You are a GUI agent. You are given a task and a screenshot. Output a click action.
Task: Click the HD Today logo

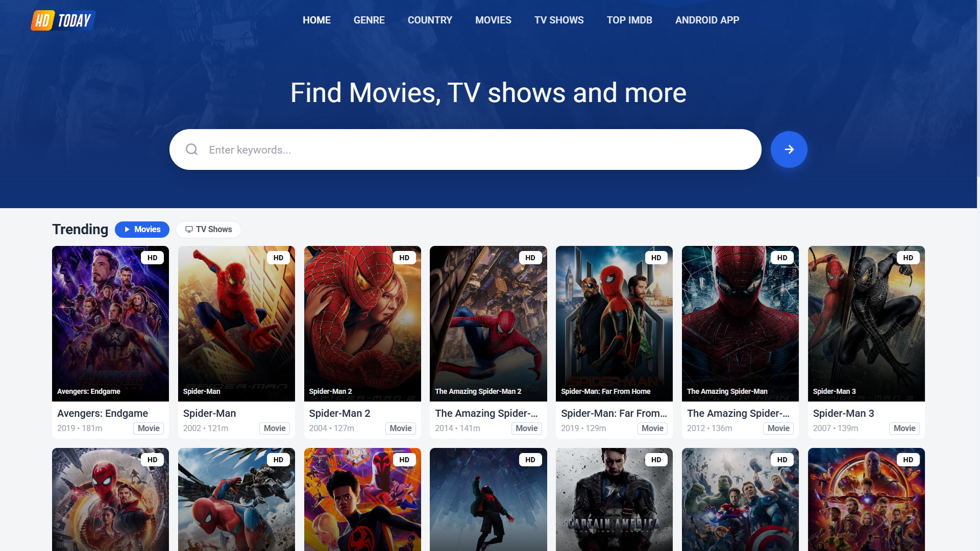point(62,20)
